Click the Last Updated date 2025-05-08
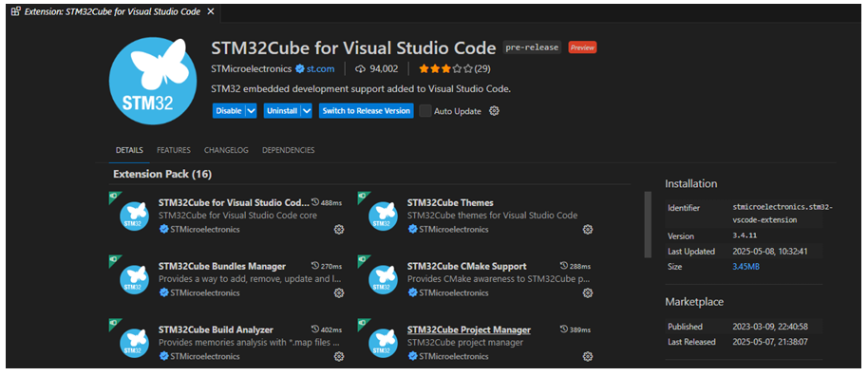 [x=769, y=252]
